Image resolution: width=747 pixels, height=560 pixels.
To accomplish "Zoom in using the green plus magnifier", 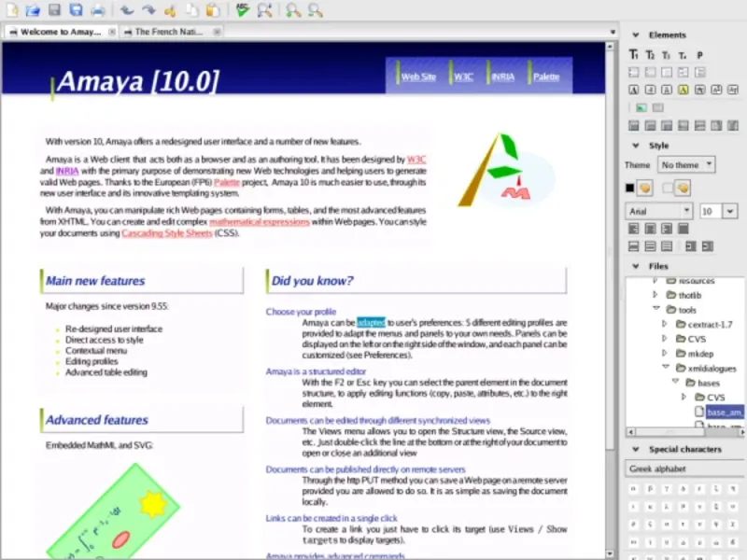I will click(x=293, y=9).
